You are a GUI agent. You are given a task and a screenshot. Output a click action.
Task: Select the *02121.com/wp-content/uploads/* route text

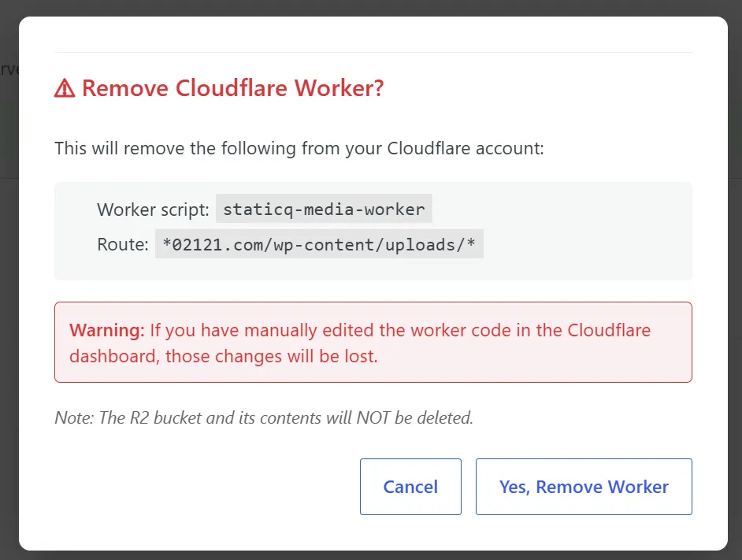point(319,244)
